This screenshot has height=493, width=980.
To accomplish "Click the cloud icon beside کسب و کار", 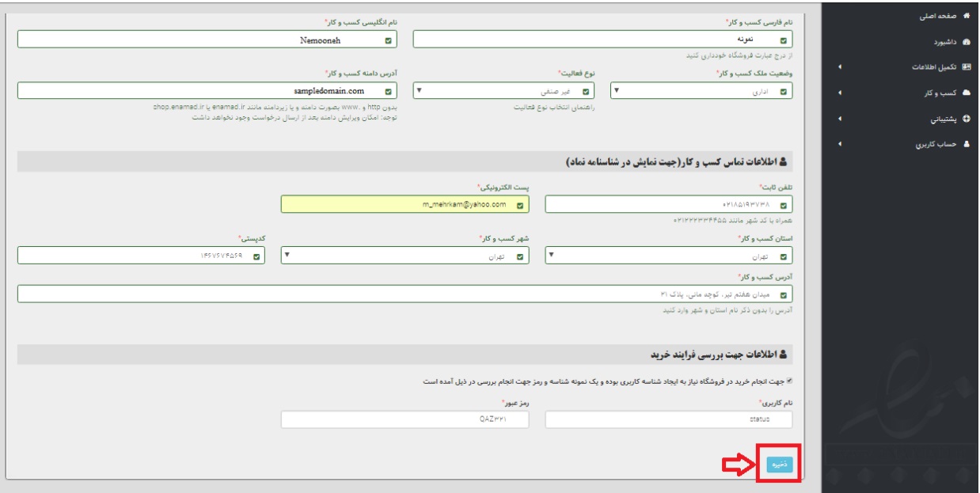I will 966,93.
